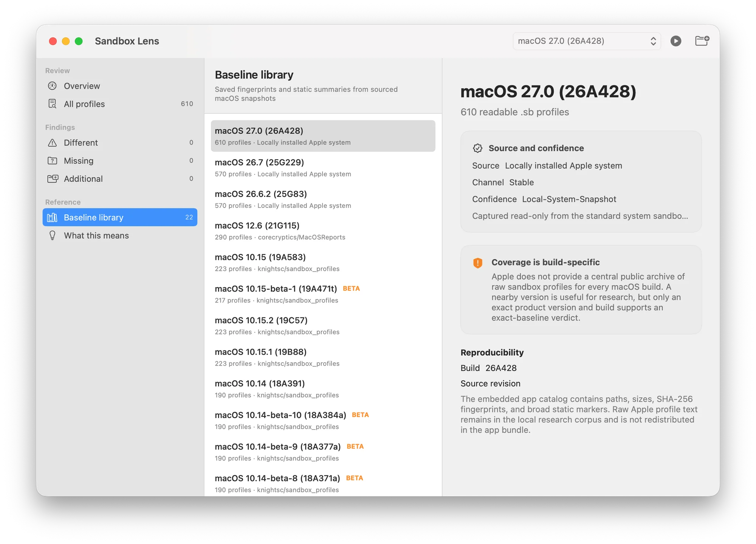Show Additional findings
Image resolution: width=756 pixels, height=544 pixels.
pyautogui.click(x=120, y=179)
